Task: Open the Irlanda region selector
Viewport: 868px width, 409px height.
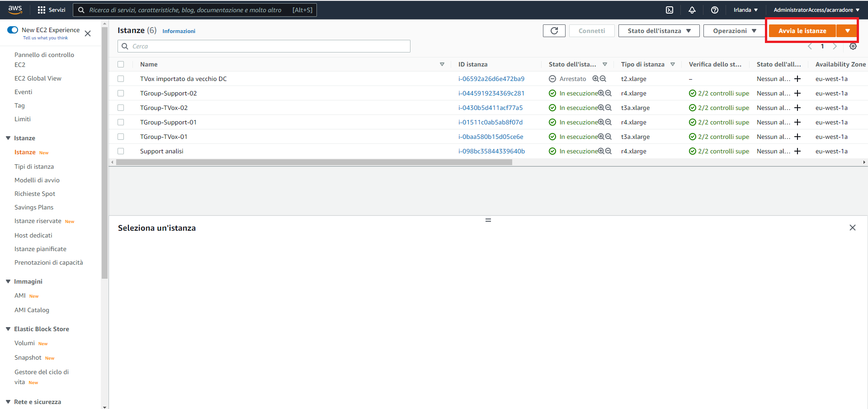Action: pyautogui.click(x=745, y=10)
